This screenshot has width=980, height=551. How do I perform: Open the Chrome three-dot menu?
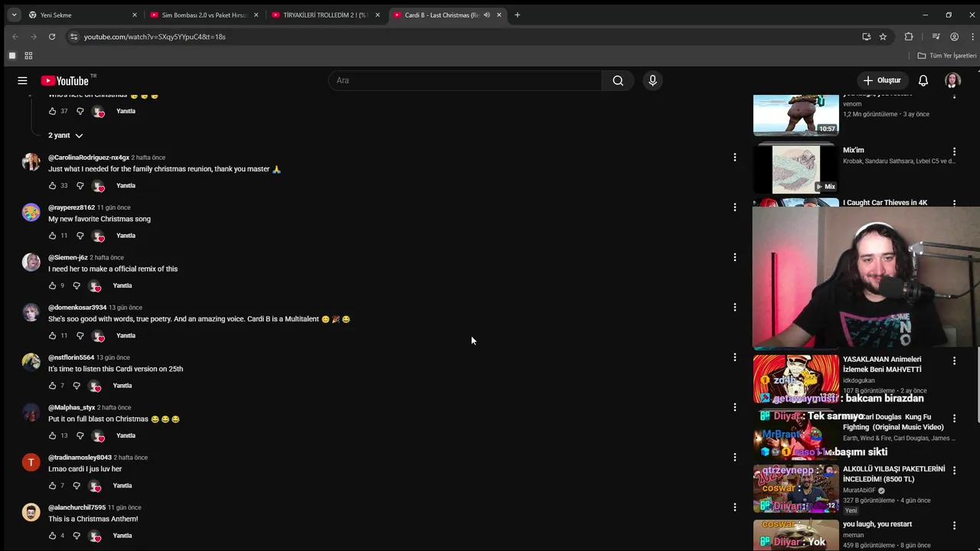pyautogui.click(x=973, y=37)
